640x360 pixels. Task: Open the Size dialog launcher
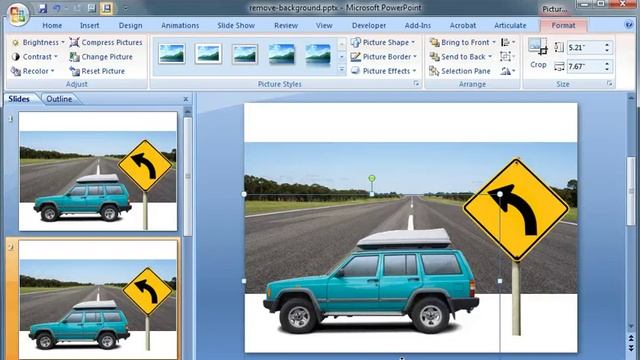coord(610,84)
